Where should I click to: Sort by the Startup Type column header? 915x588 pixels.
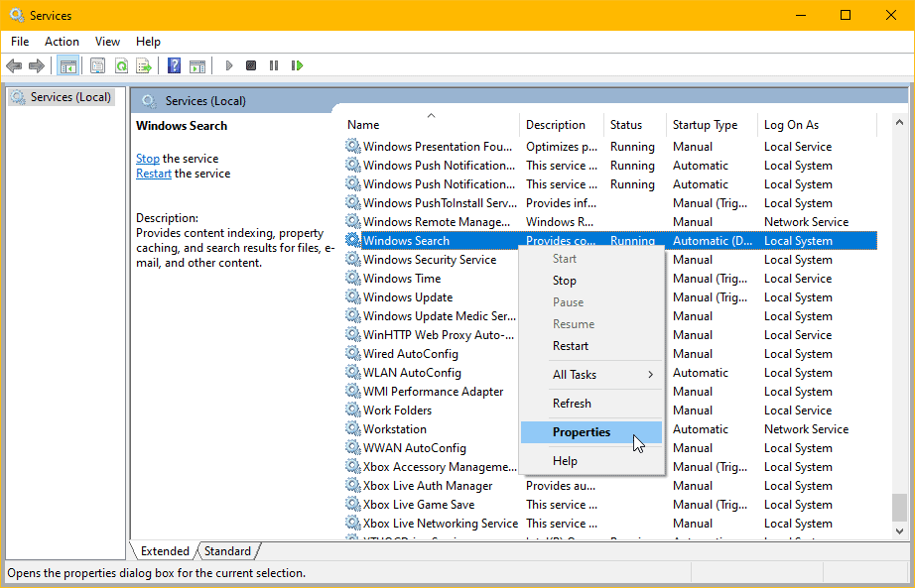tap(712, 125)
